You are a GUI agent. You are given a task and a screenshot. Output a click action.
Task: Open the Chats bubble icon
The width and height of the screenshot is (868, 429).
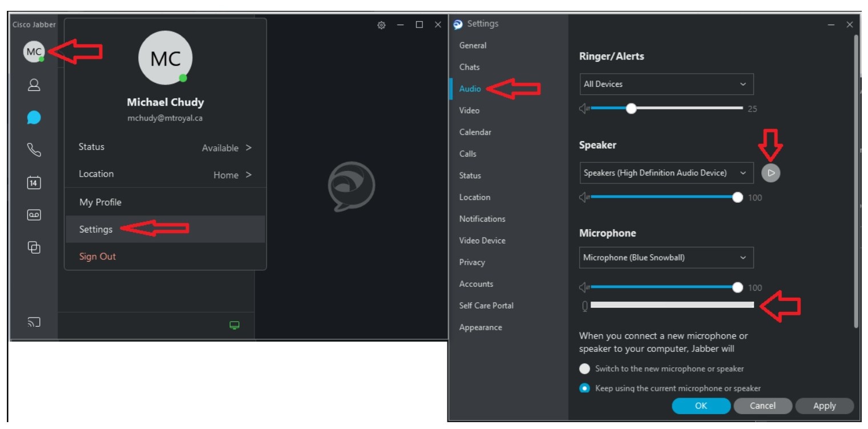coord(34,118)
